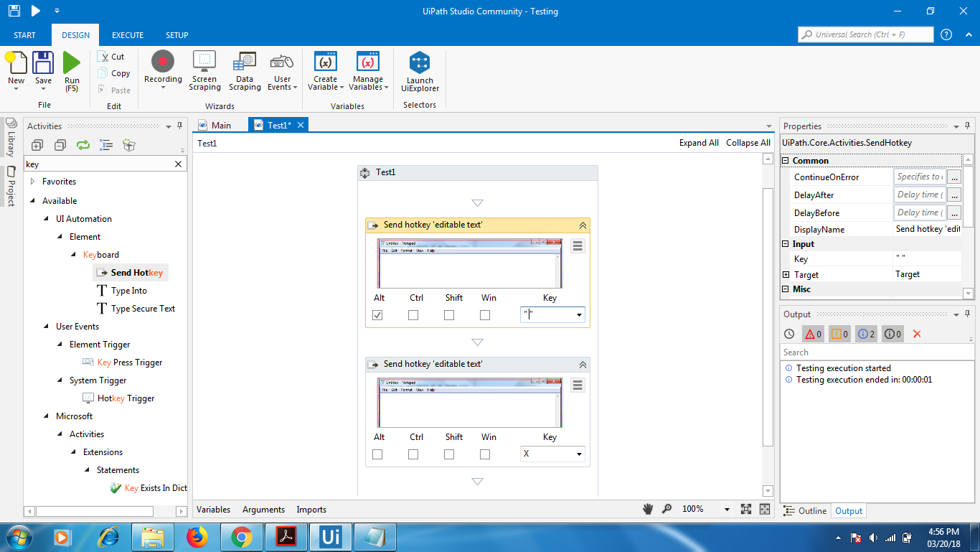Open the Imports panel
980x552 pixels.
(x=311, y=510)
